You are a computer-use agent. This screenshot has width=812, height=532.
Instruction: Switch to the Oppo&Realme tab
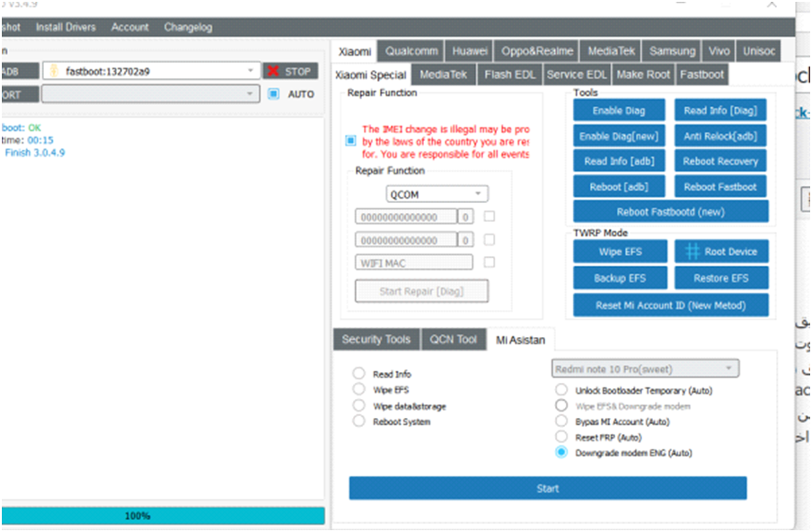pos(537,50)
